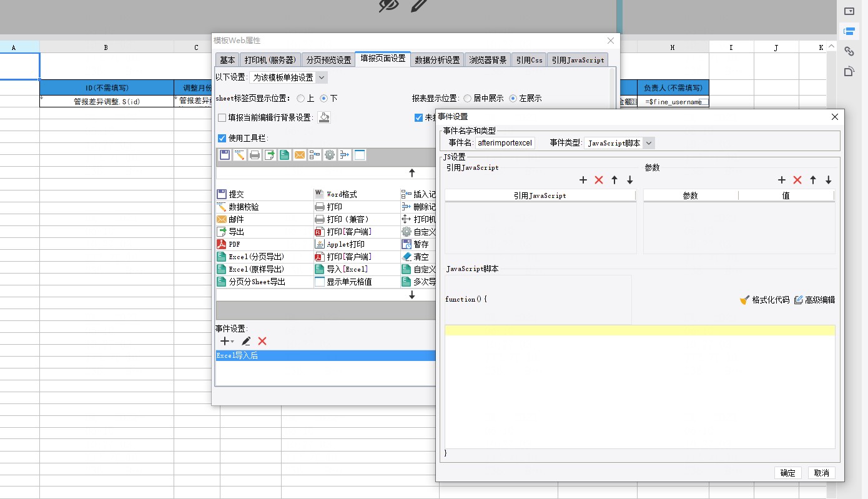
Task: Edit the selected event with the pencil icon
Action: coord(246,341)
